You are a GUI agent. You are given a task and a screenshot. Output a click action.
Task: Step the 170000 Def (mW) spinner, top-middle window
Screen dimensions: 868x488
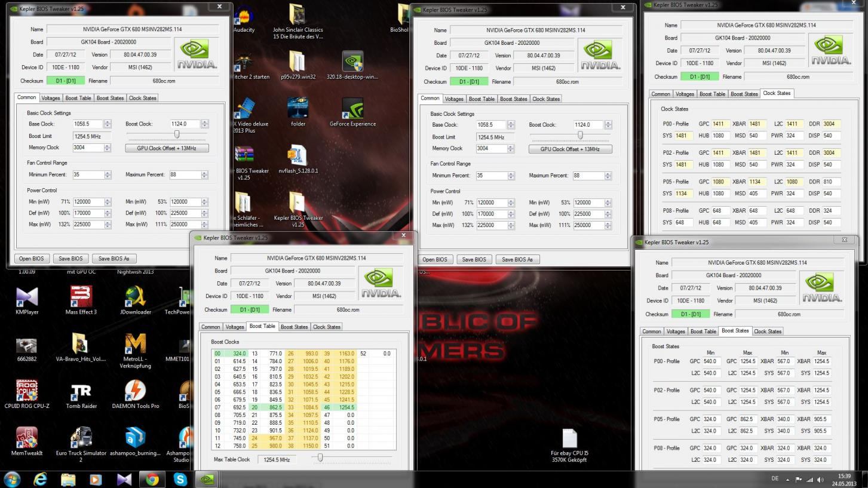(511, 214)
